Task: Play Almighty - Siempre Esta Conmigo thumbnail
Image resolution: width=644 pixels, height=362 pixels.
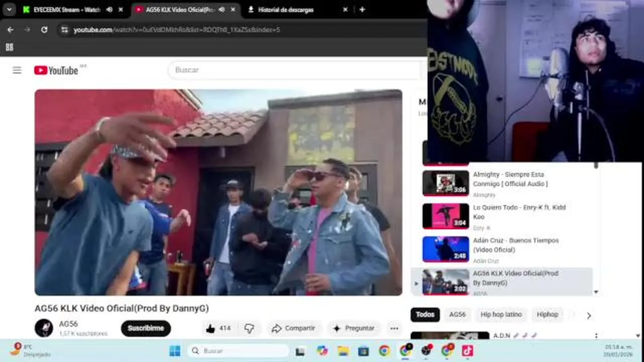Action: pyautogui.click(x=445, y=183)
